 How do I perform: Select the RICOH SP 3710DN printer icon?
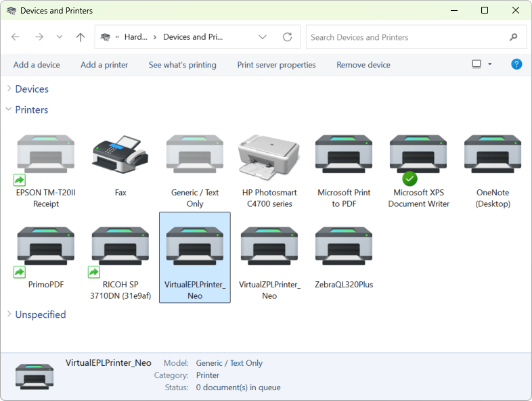click(x=120, y=246)
